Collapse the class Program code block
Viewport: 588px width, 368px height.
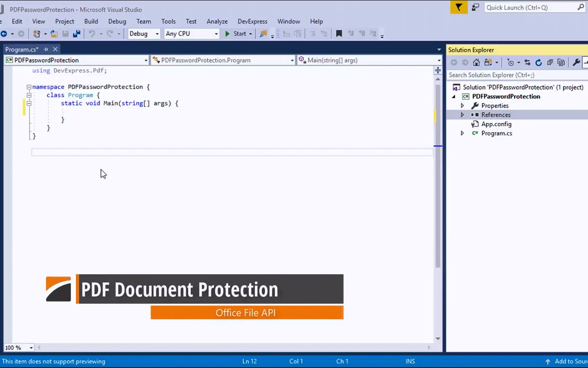(29, 95)
